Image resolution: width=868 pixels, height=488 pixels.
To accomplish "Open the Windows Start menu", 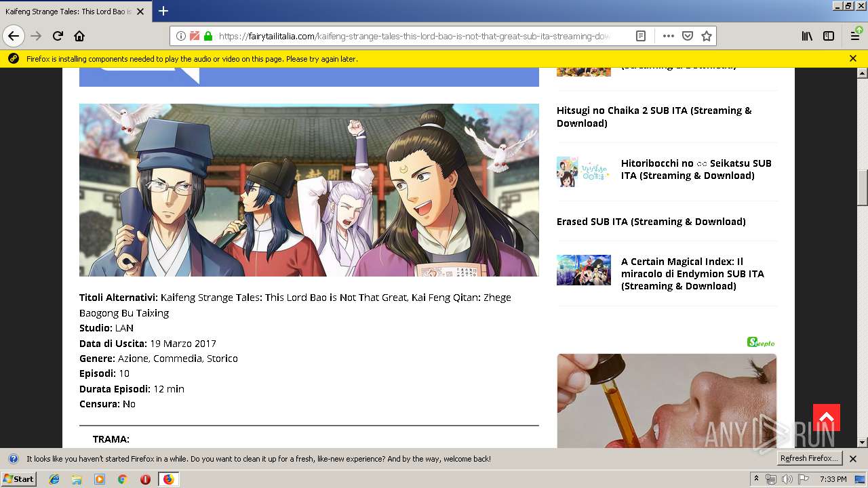I will (18, 479).
